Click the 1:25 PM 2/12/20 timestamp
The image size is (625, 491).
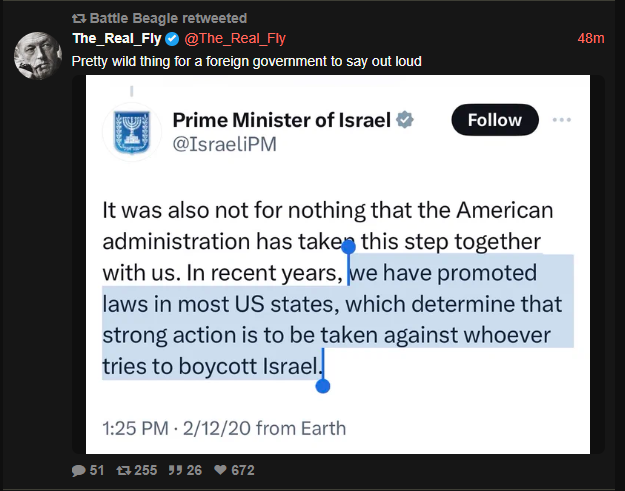tap(224, 429)
